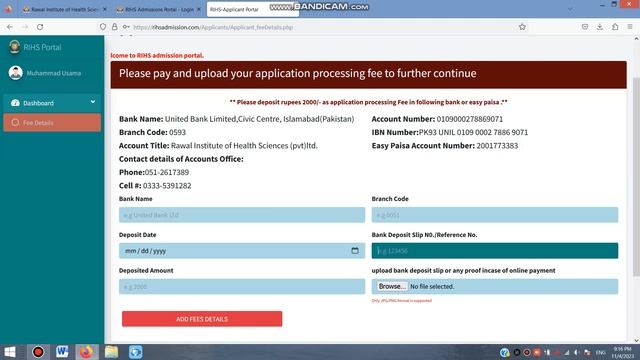640x360 pixels.
Task: Focus the Branch Code input field
Action: click(495, 215)
